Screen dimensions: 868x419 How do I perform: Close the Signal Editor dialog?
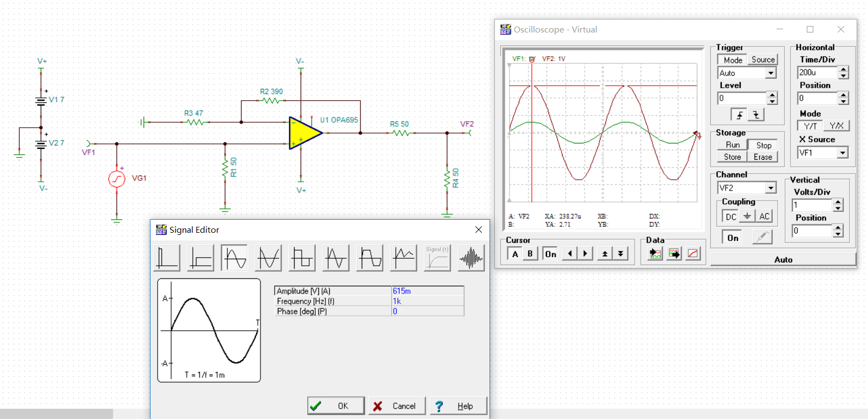click(479, 230)
